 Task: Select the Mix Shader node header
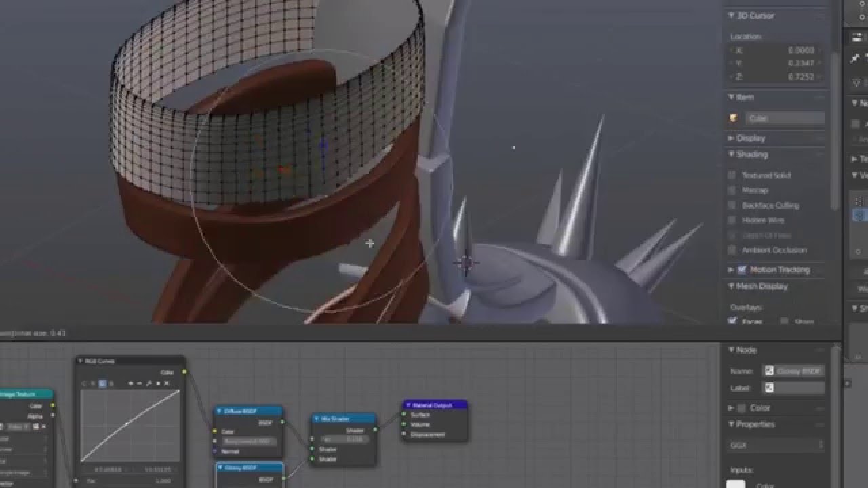344,418
